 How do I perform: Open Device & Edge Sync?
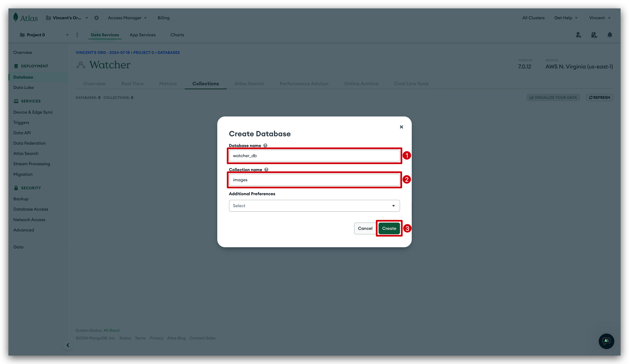click(33, 112)
